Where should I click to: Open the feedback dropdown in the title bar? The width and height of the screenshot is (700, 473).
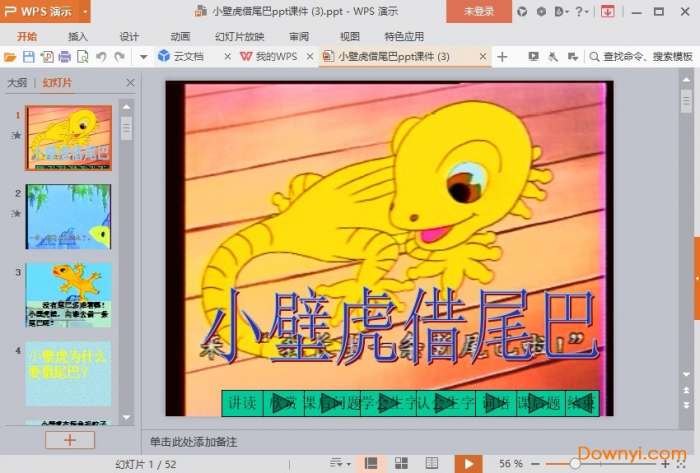561,12
